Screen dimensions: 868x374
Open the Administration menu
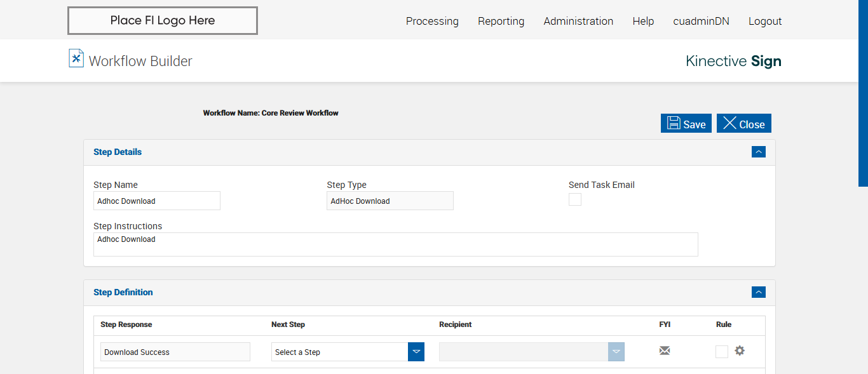(578, 21)
